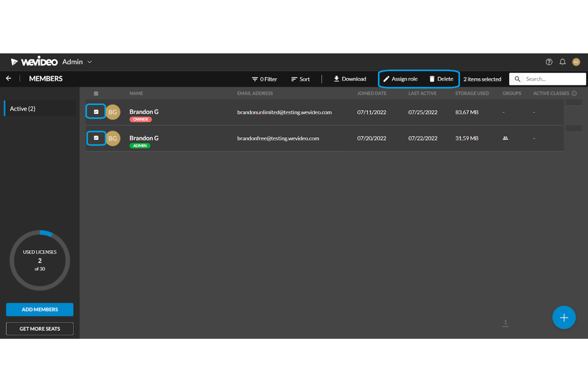
Task: Click the BG avatar of the owner row
Action: 113,112
